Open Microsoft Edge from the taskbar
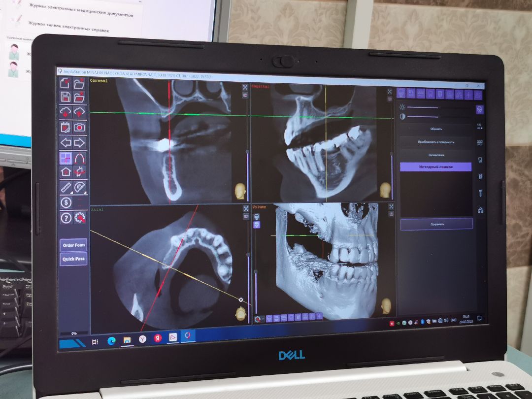The width and height of the screenshot is (532, 399). (x=111, y=340)
